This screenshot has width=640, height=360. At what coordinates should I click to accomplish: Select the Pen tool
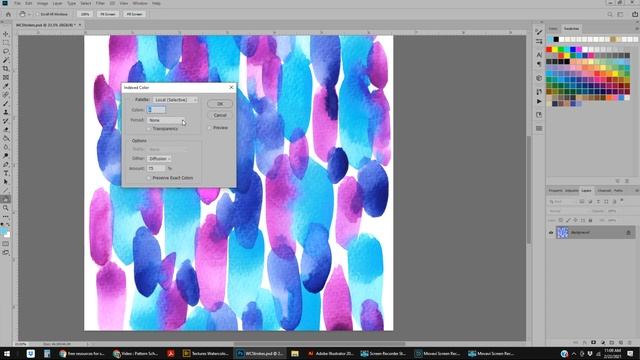point(6,164)
